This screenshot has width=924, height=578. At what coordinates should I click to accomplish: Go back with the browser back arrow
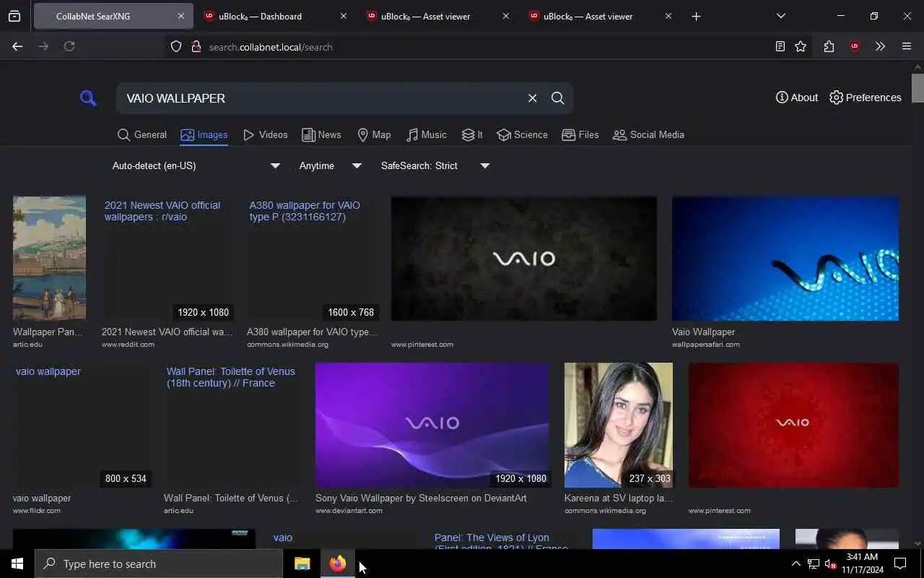coord(17,46)
